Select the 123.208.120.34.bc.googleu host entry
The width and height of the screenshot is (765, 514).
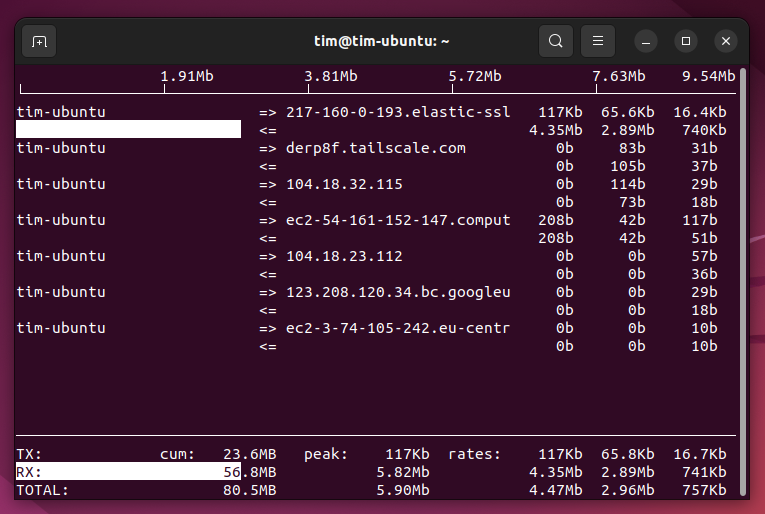(397, 292)
